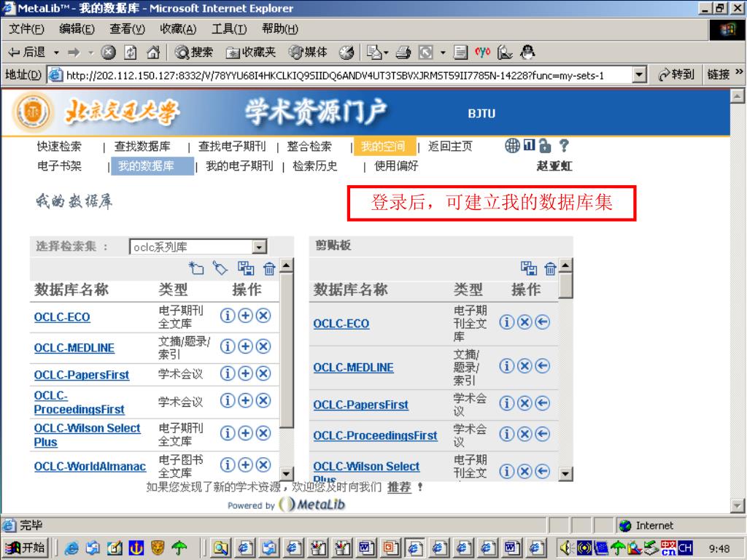The image size is (747, 560).
Task: Open OCLC-ECO link in left list
Action: [x=62, y=316]
